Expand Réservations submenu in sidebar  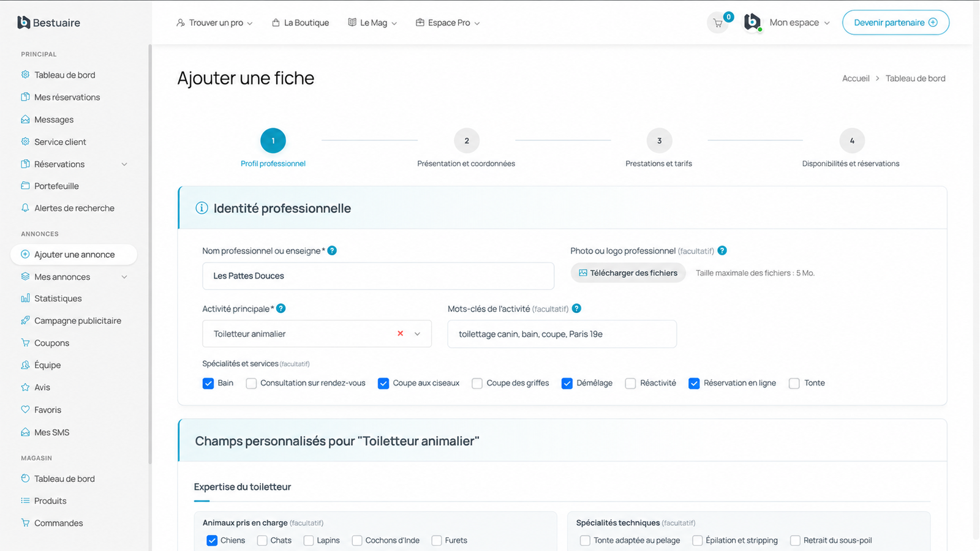pyautogui.click(x=124, y=164)
